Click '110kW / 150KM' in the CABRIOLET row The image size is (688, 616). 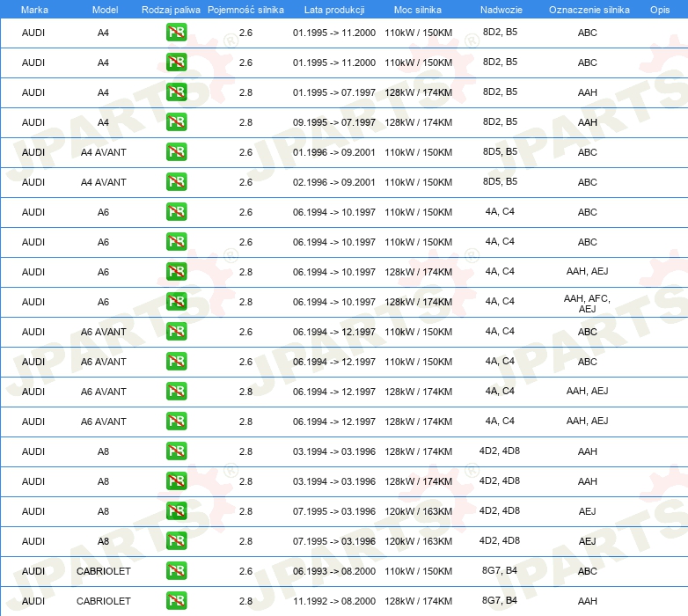point(418,571)
